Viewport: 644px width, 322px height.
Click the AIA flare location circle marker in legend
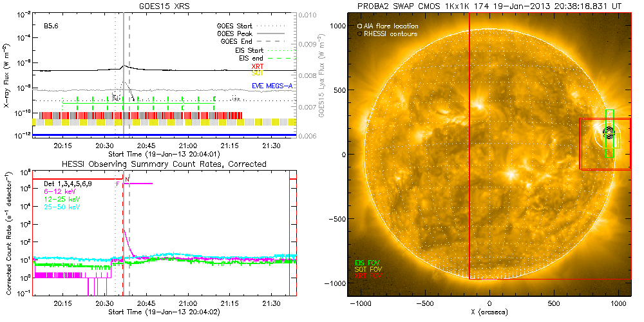click(359, 25)
